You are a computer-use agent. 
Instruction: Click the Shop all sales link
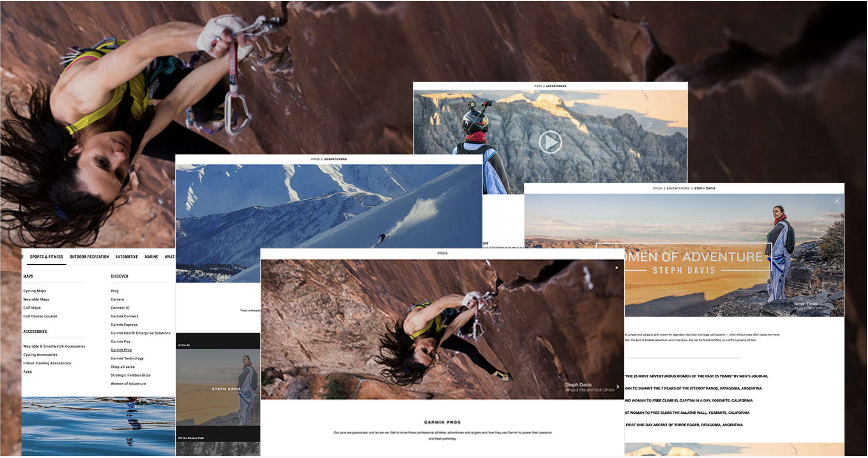(x=123, y=367)
